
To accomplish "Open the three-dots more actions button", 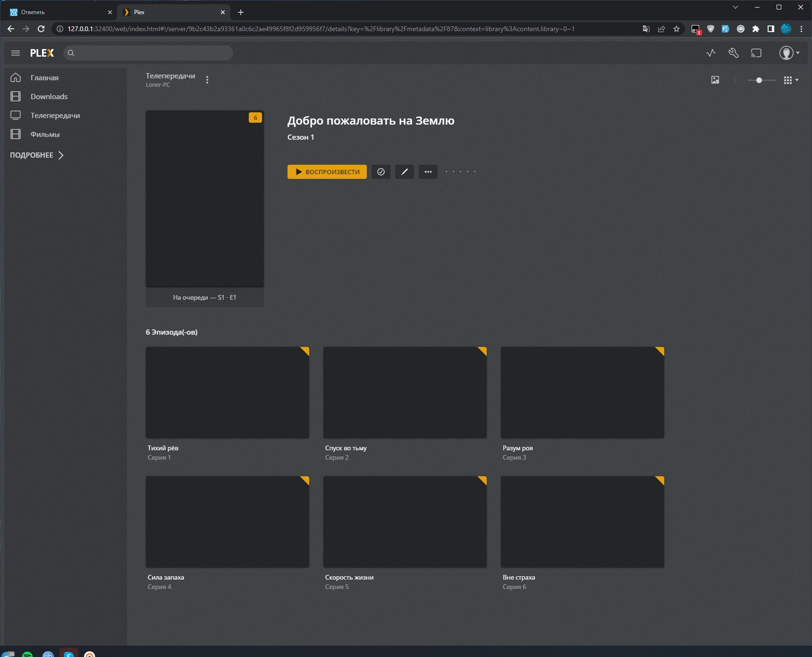I will point(428,172).
